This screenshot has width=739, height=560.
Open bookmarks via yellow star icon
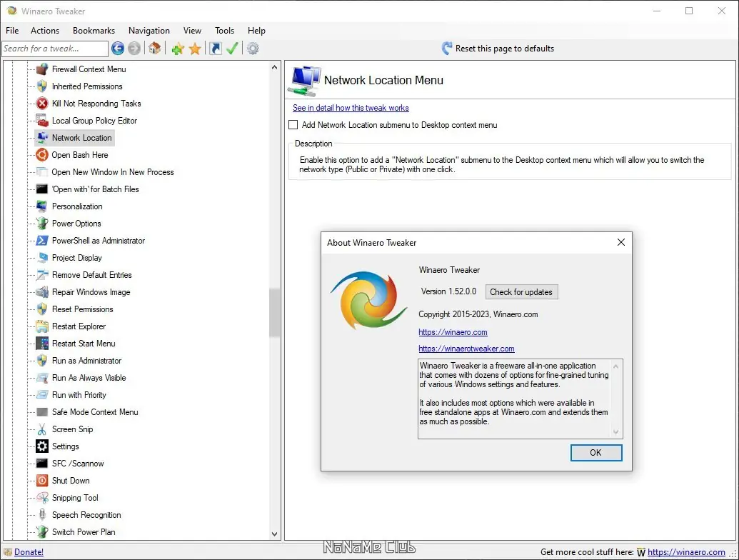coord(195,49)
